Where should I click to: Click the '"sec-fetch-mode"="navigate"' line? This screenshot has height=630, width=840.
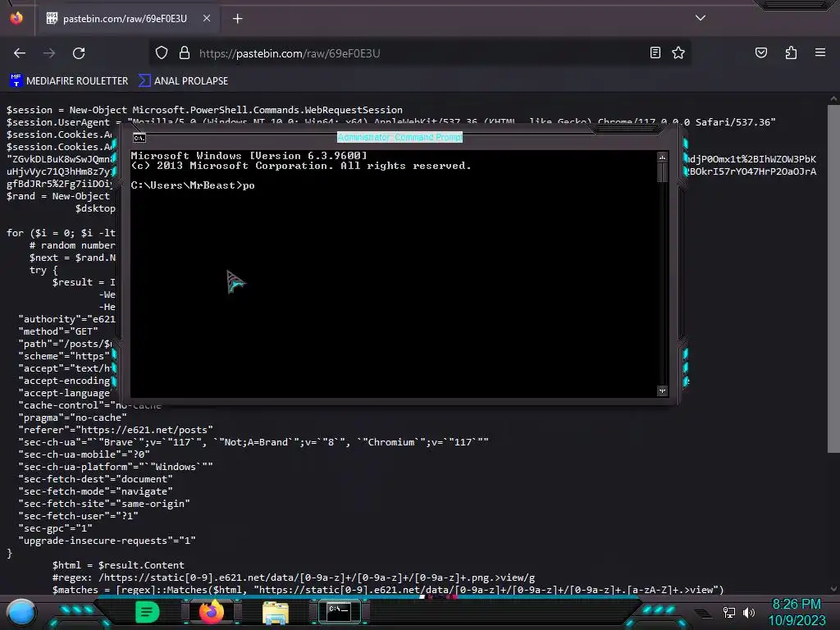(x=95, y=492)
